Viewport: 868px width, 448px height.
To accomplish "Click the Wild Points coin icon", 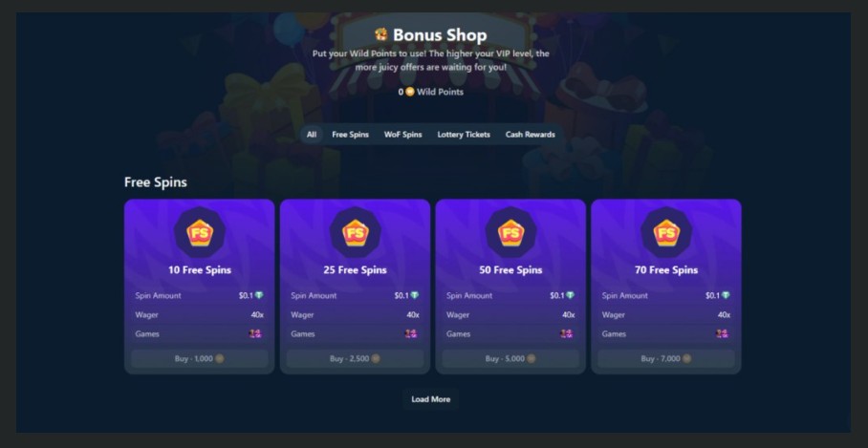I will point(410,92).
